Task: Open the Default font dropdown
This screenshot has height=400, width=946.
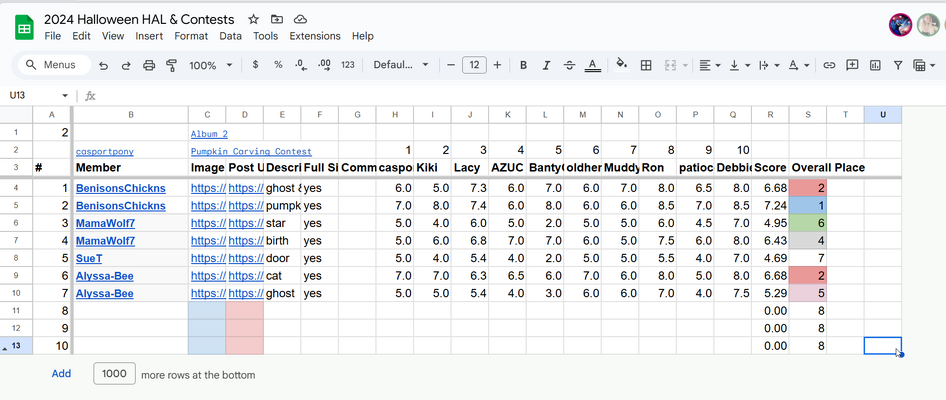Action: coord(401,65)
